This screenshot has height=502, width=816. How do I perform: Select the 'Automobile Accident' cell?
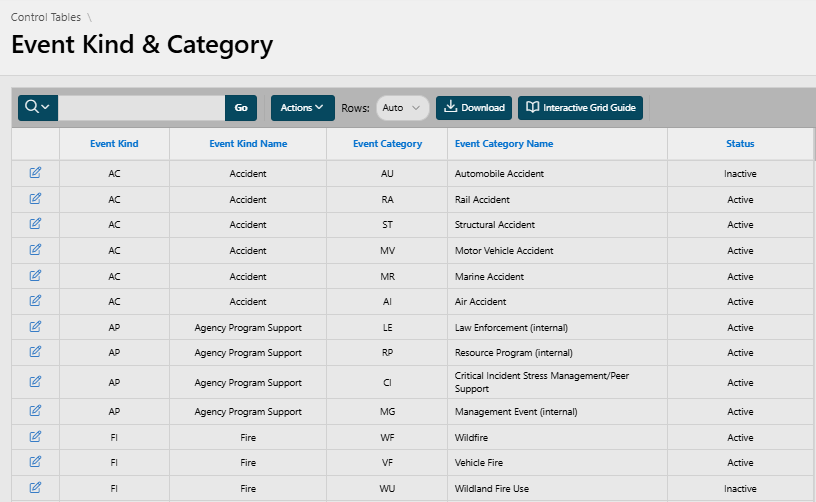pos(557,174)
